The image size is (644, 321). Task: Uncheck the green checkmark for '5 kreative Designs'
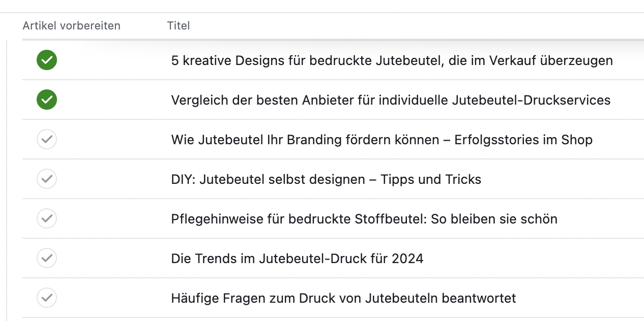(x=47, y=60)
